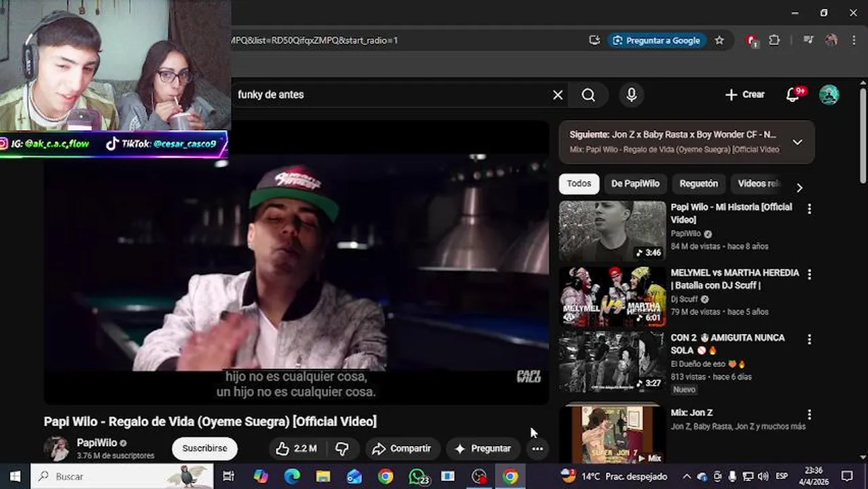Open the Mix: Jon Z playlist title

pyautogui.click(x=691, y=413)
